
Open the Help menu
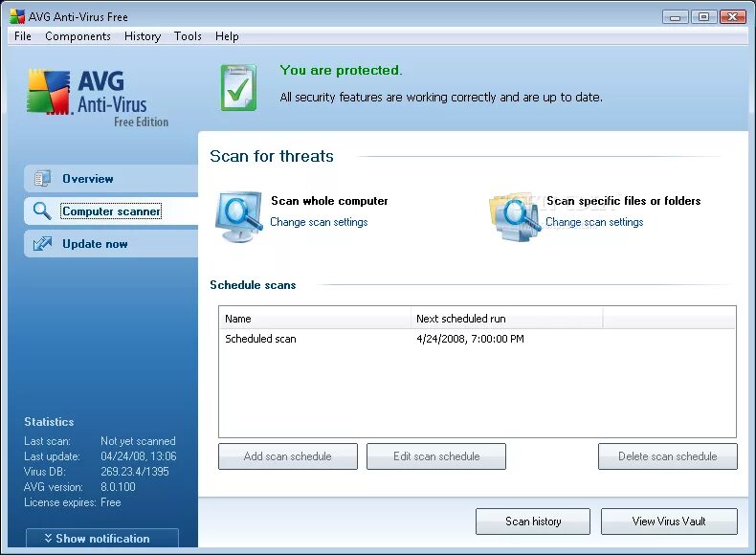[x=227, y=36]
